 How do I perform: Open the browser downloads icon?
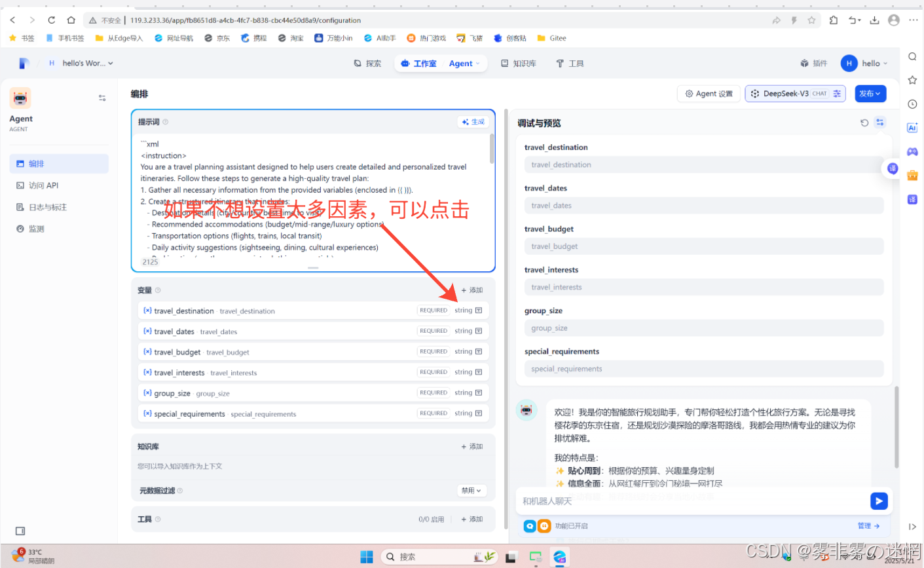pyautogui.click(x=874, y=20)
